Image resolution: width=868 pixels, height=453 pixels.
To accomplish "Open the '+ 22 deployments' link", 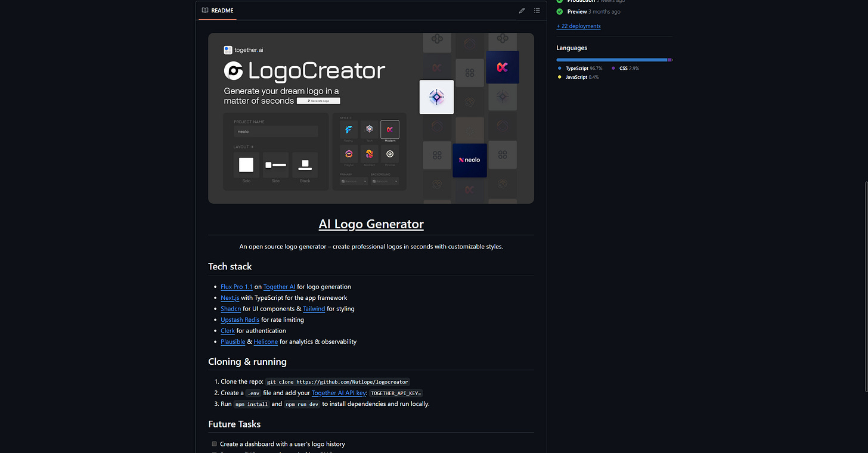I will coord(578,26).
